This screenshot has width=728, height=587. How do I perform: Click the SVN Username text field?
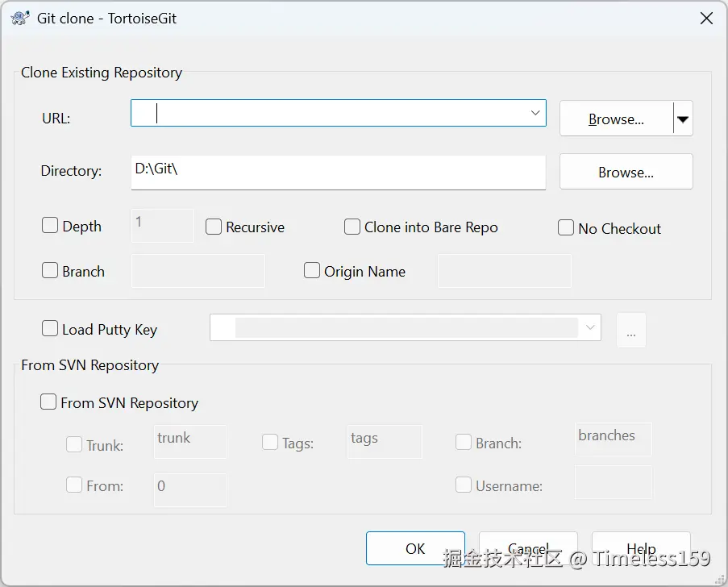tap(614, 482)
